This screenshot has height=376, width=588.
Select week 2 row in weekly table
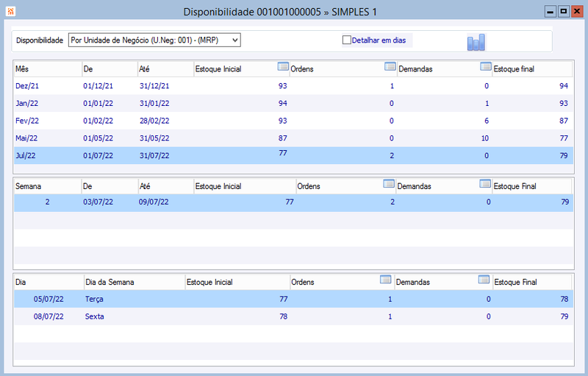pyautogui.click(x=293, y=202)
